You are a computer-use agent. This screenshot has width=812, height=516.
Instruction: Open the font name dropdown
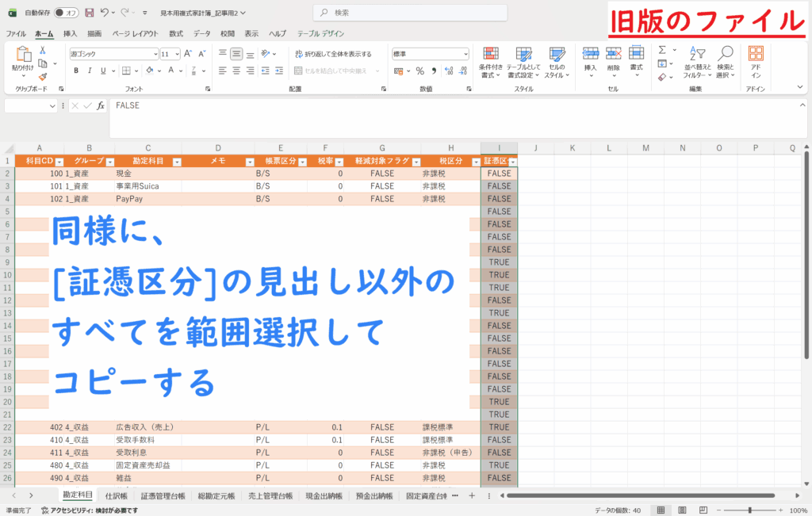click(x=155, y=54)
